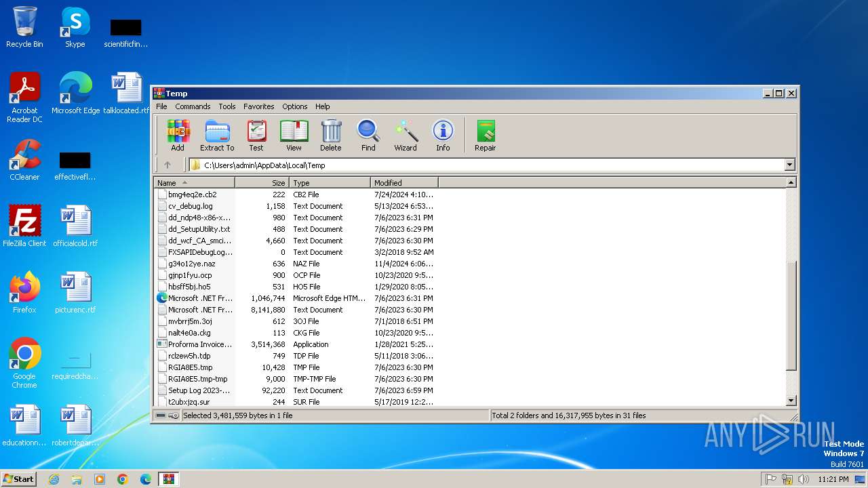
Task: Click the Delete trash icon
Action: coord(331,136)
